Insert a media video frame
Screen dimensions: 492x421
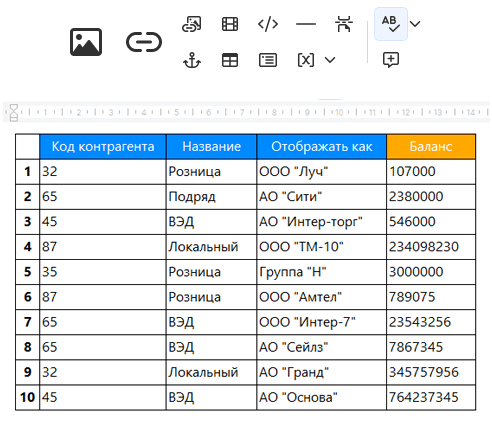point(230,24)
